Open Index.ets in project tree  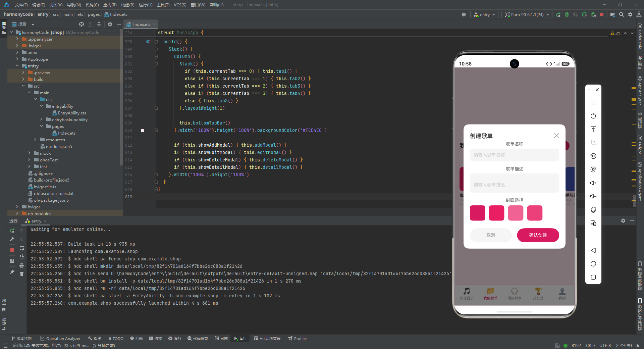tap(66, 133)
